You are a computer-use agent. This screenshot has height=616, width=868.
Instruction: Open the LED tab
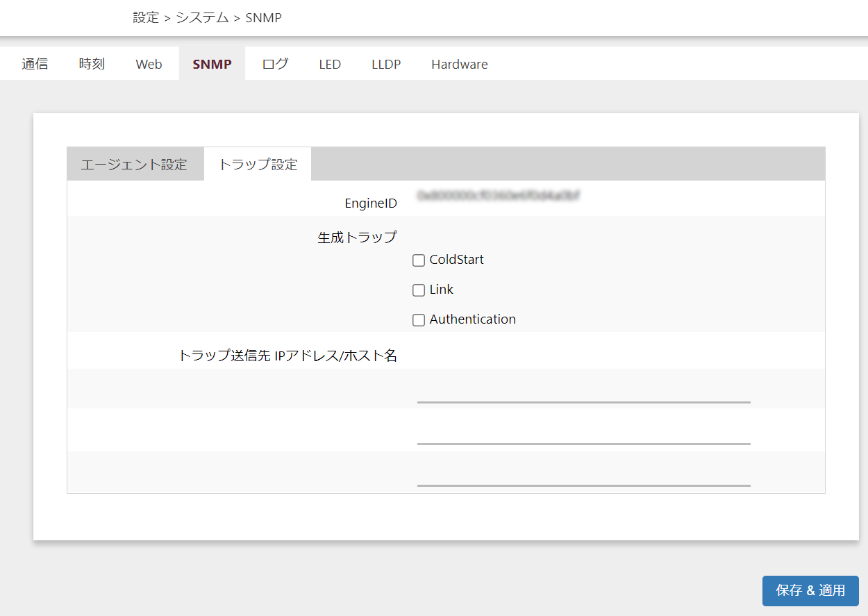pos(330,65)
